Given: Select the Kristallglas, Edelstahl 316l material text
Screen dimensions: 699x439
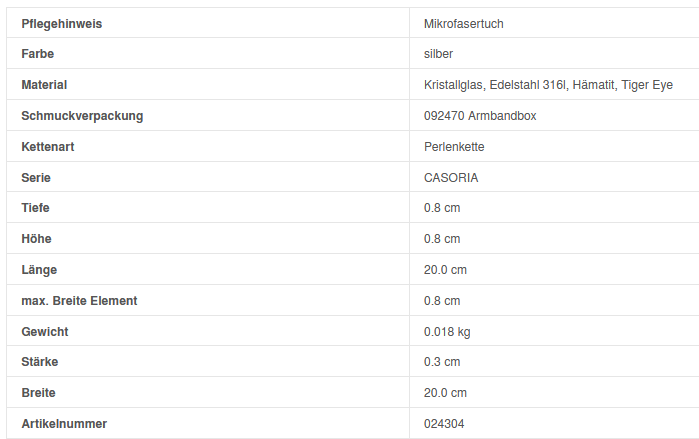Looking at the screenshot, I should click(495, 85).
